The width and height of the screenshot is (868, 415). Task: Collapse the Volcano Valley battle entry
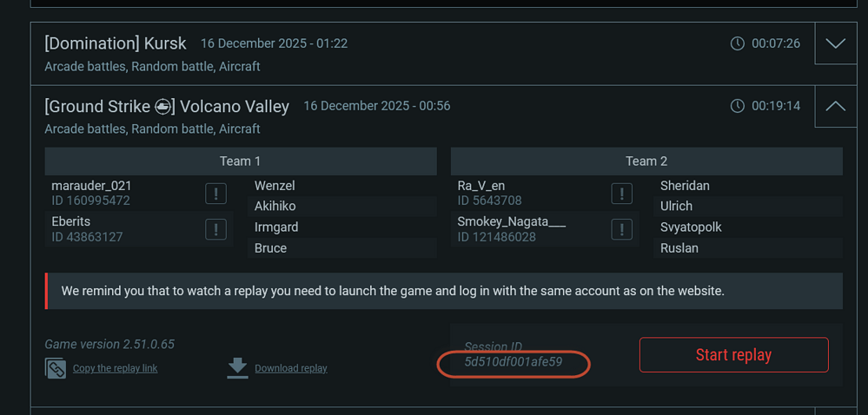point(836,106)
